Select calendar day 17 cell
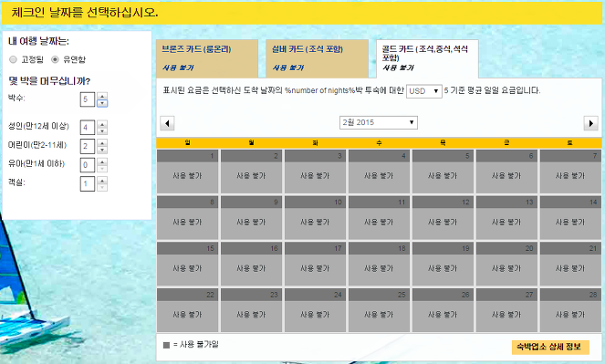The width and height of the screenshot is (605, 364). pyautogui.click(x=315, y=265)
